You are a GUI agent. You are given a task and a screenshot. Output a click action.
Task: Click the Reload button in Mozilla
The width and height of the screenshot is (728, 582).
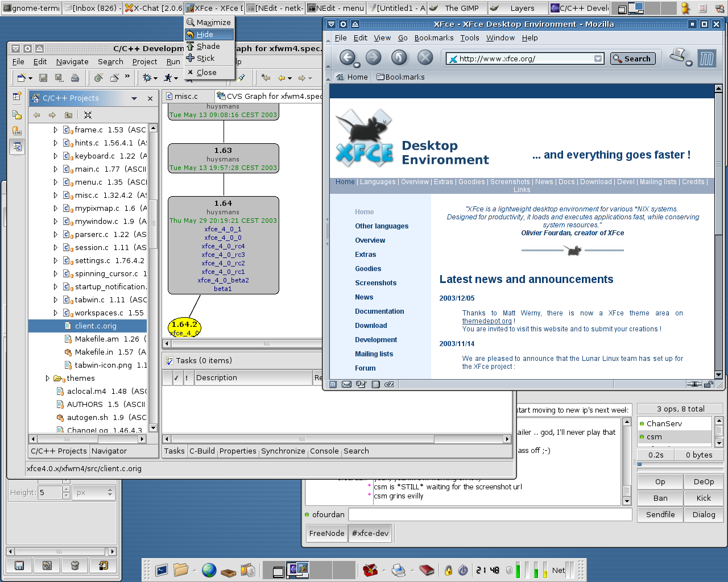[x=399, y=58]
